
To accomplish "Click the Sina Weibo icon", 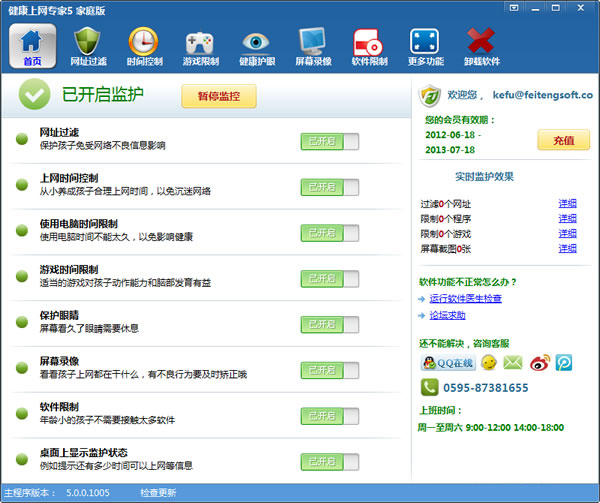I will (x=539, y=362).
